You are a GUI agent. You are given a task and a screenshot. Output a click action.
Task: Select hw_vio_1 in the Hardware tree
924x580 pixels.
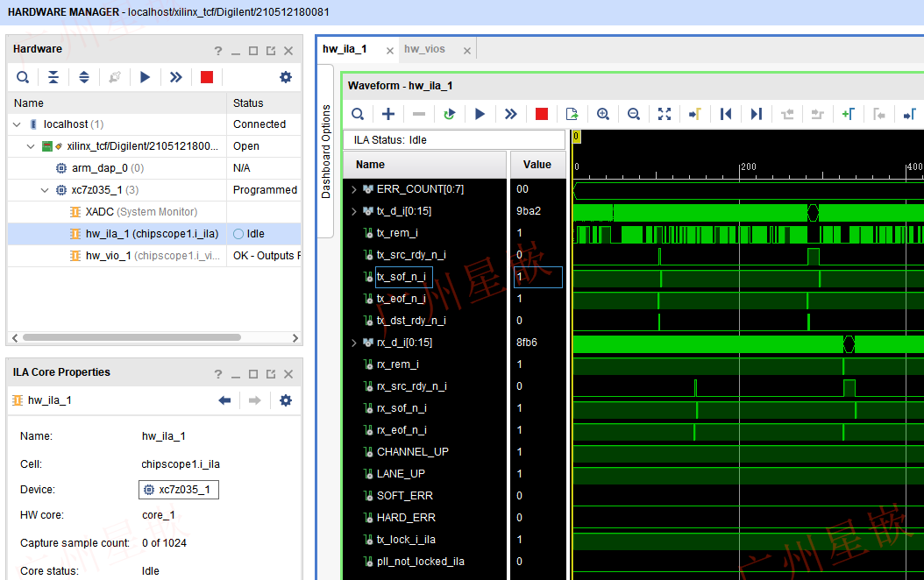click(x=152, y=256)
